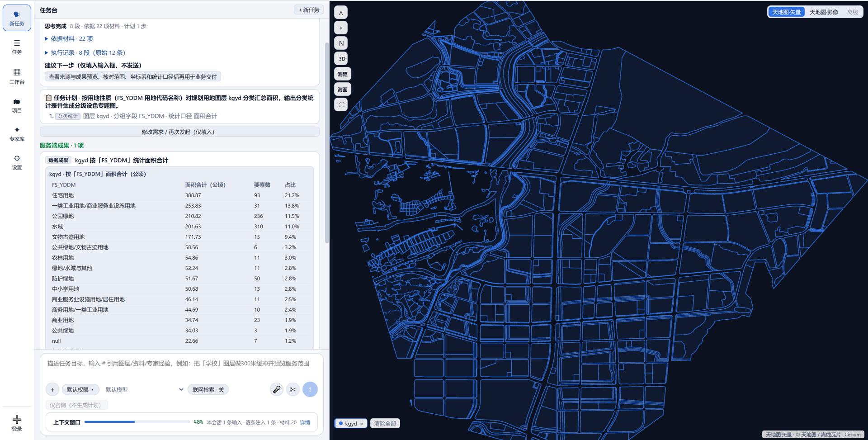Click 清除全部 button on map
Screen dimensions: 868x440
[x=385, y=424]
